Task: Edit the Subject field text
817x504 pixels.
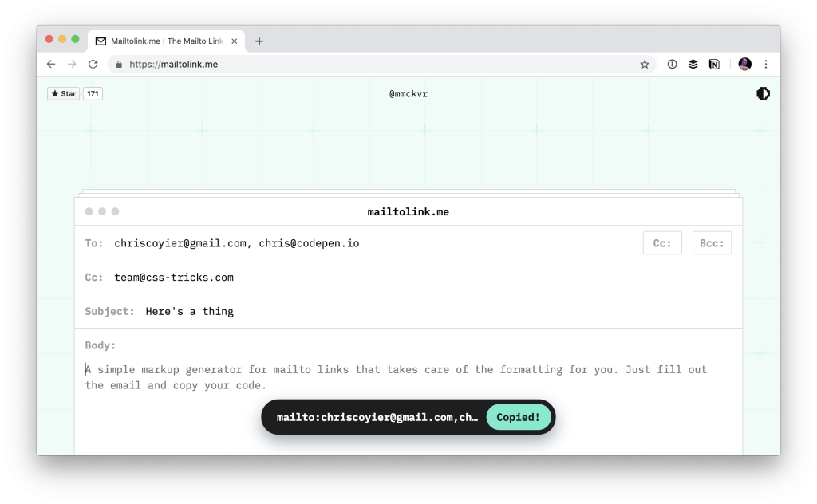Action: click(x=190, y=311)
